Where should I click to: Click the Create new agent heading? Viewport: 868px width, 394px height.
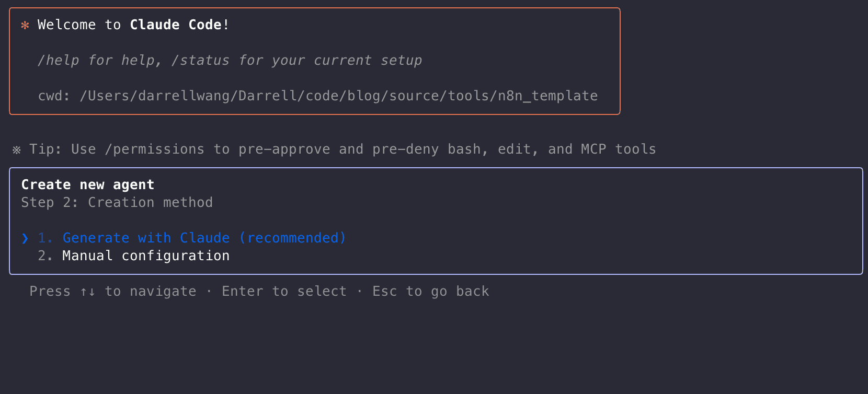(88, 185)
